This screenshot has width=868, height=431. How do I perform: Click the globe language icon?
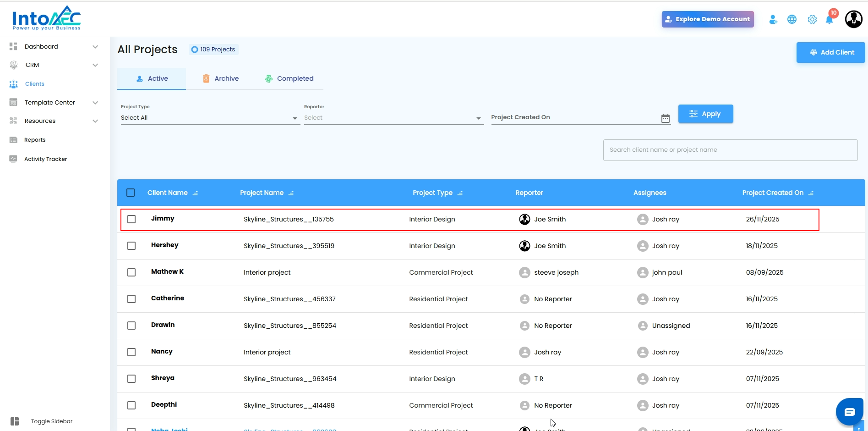pyautogui.click(x=792, y=19)
